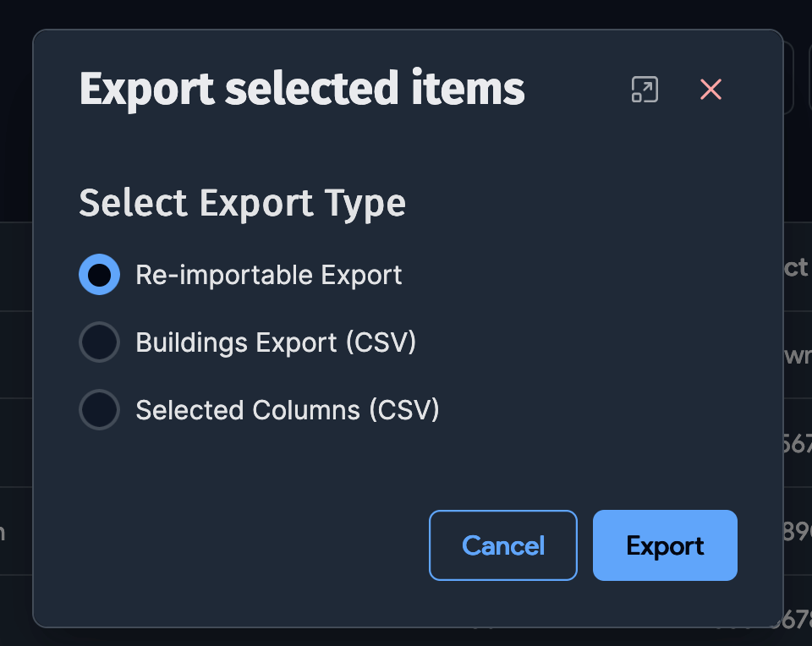Click the Export selected items title
Screen dimensions: 812x646
tap(300, 89)
